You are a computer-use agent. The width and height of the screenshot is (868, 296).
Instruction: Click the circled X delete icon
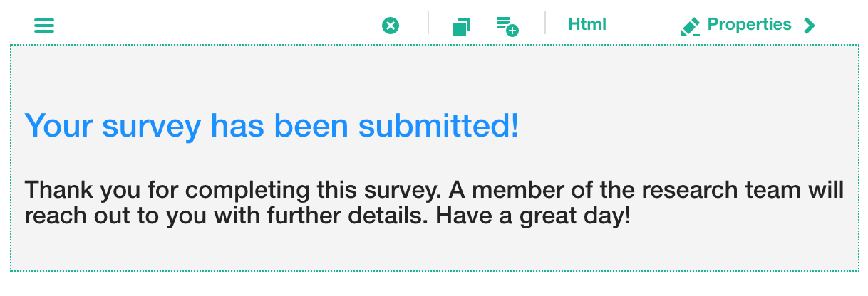click(x=391, y=26)
